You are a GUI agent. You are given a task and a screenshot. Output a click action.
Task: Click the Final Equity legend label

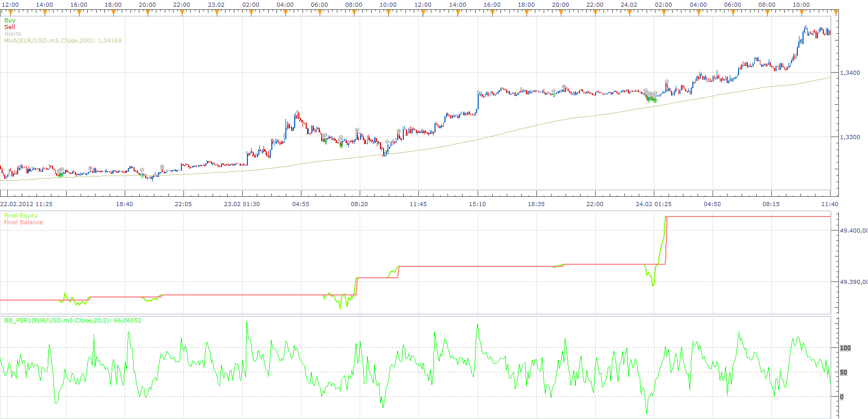pos(21,215)
